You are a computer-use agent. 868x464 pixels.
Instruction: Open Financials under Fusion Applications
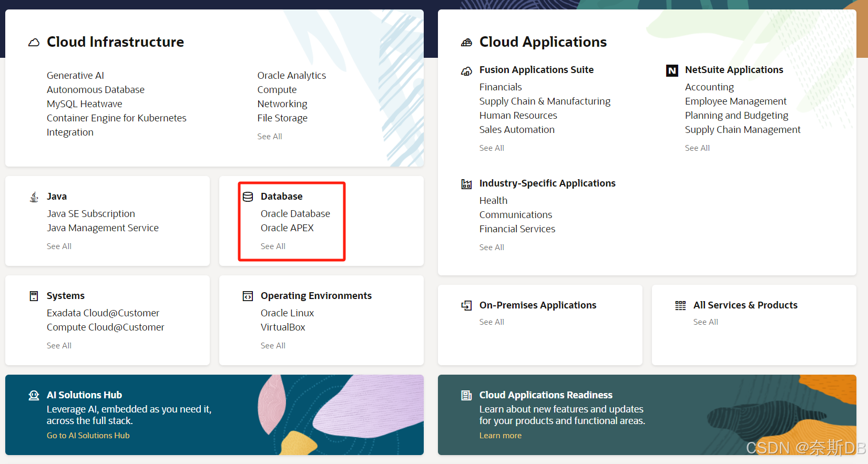[x=501, y=87]
